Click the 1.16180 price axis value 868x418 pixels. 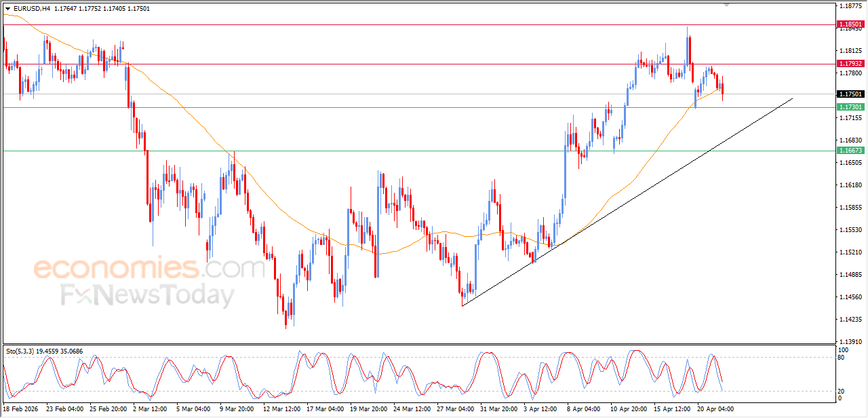[x=850, y=185]
